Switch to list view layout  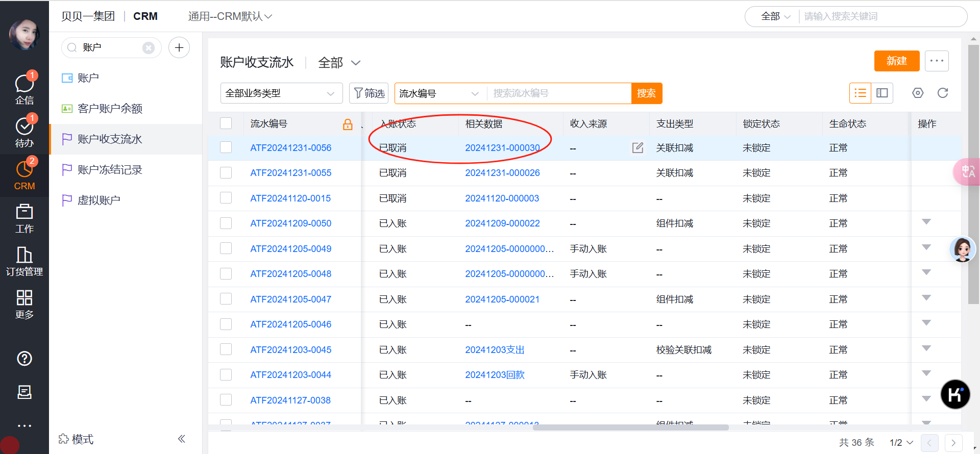point(860,93)
